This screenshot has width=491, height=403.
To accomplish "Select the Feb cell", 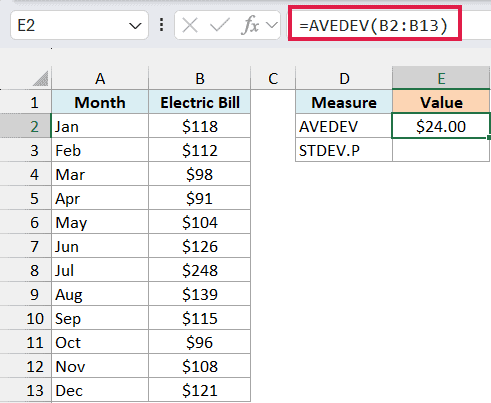I will 100,150.
